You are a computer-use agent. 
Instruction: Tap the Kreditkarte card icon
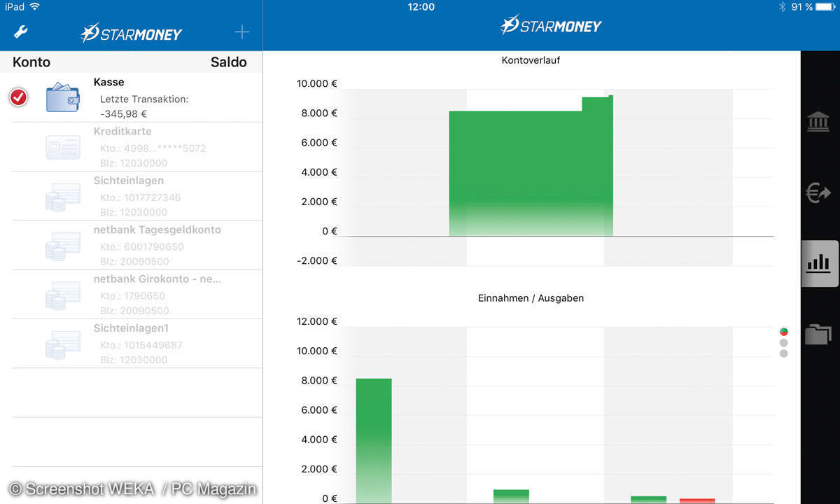[x=63, y=147]
